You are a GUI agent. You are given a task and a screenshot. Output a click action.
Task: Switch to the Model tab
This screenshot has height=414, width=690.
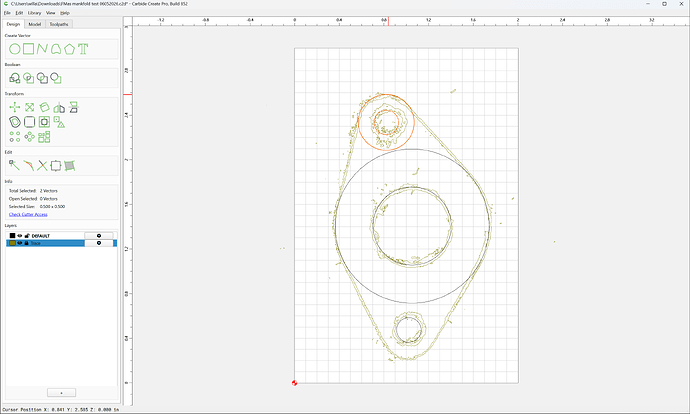point(35,24)
